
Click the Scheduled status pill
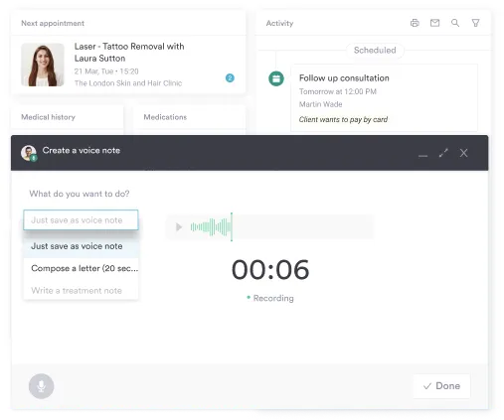click(375, 51)
